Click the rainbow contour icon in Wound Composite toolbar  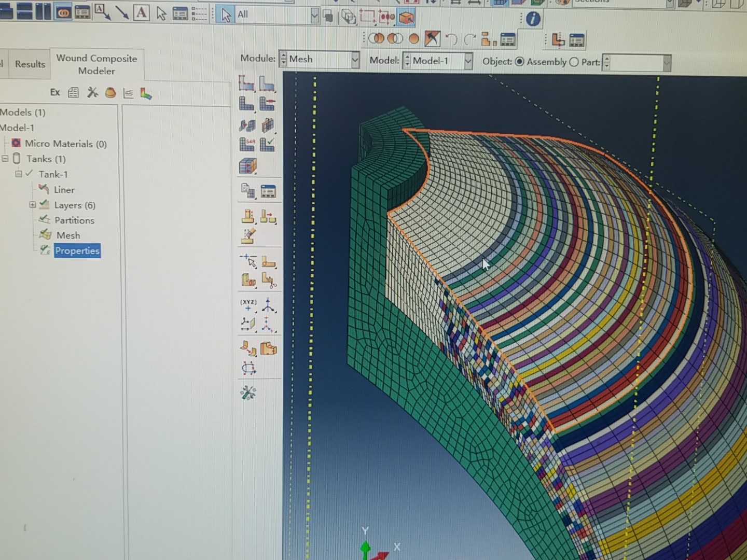pyautogui.click(x=146, y=93)
